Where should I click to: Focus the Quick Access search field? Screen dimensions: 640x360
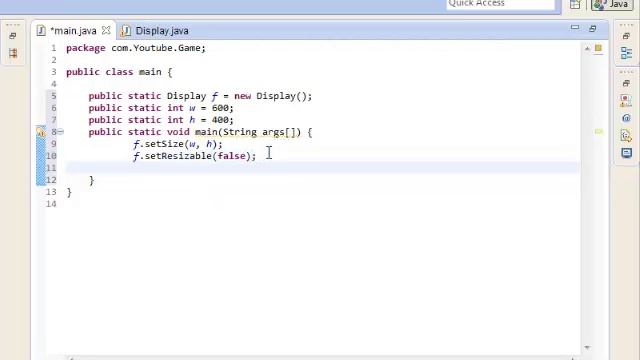pyautogui.click(x=500, y=4)
